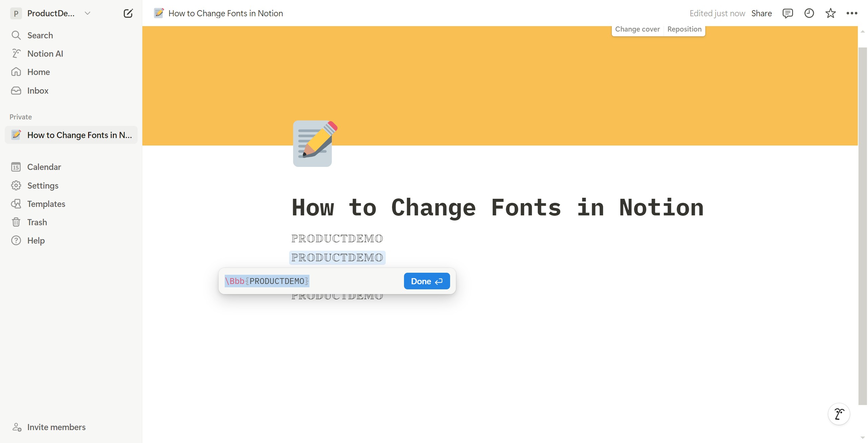Click the highlighted PRODUCTDEMO equation block
The image size is (868, 443).
(337, 257)
